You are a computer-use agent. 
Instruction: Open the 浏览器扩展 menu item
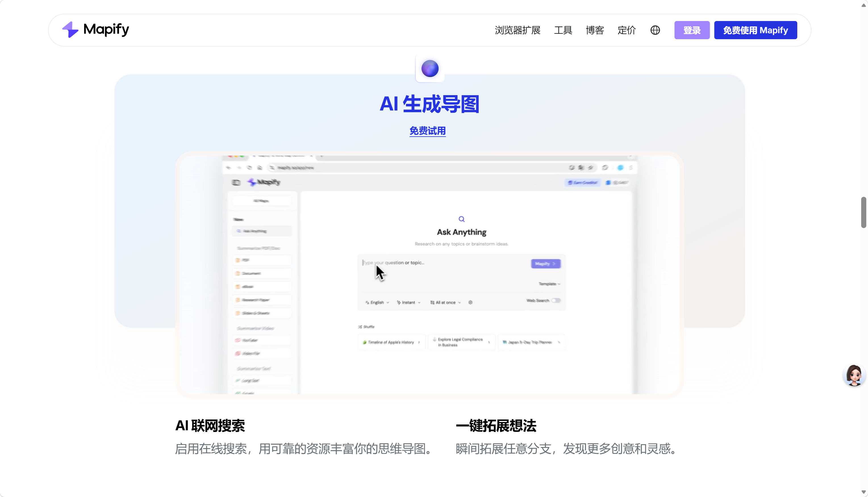pyautogui.click(x=518, y=30)
